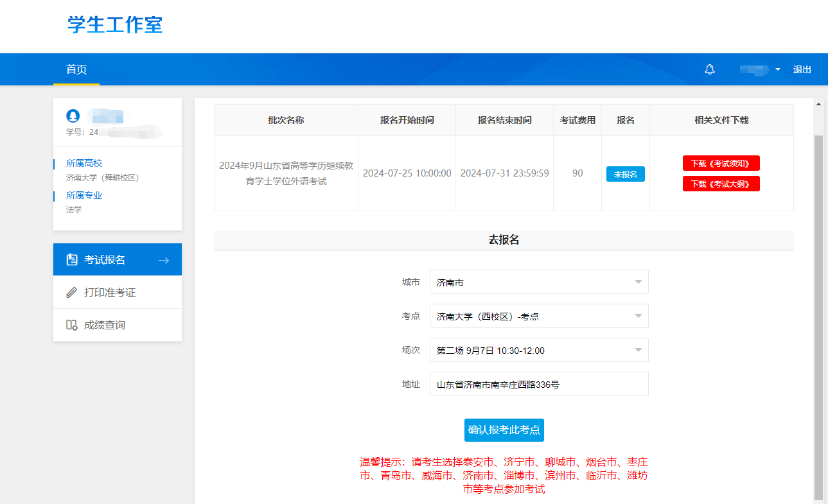Download the 考试大纲 document
The width and height of the screenshot is (828, 504).
[x=721, y=184]
